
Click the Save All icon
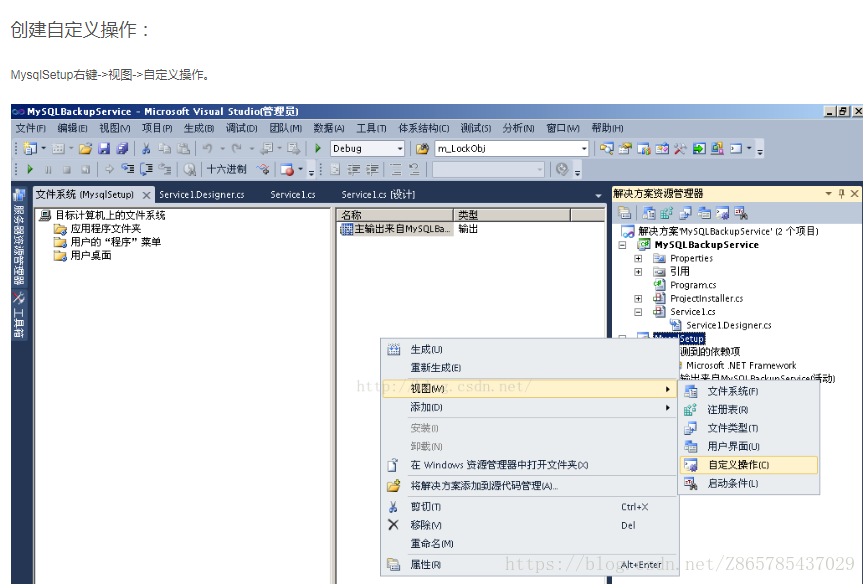point(122,149)
